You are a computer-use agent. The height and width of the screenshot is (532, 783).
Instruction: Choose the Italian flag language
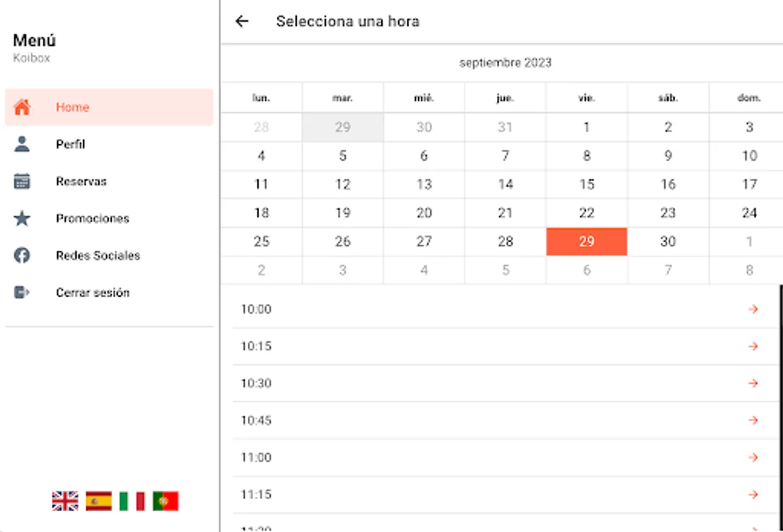tap(132, 501)
